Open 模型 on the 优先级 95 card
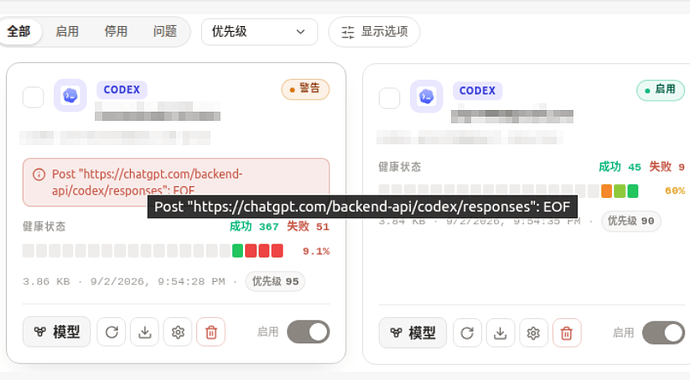The image size is (690, 380). [x=57, y=332]
